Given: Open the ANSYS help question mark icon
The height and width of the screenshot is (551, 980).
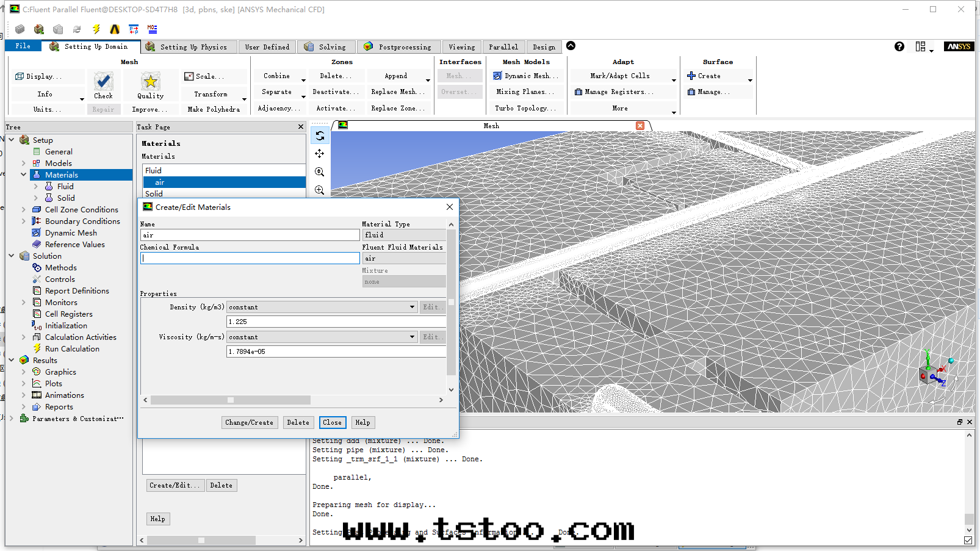Looking at the screenshot, I should click(899, 46).
